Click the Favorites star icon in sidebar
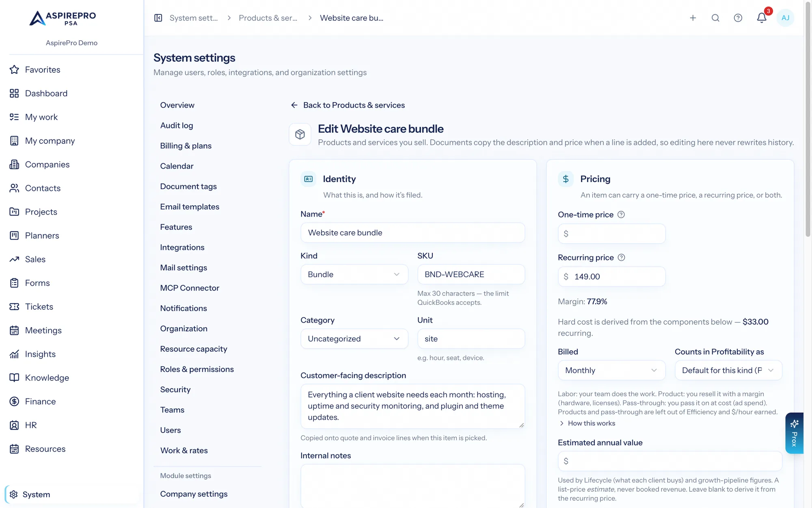 click(x=14, y=69)
